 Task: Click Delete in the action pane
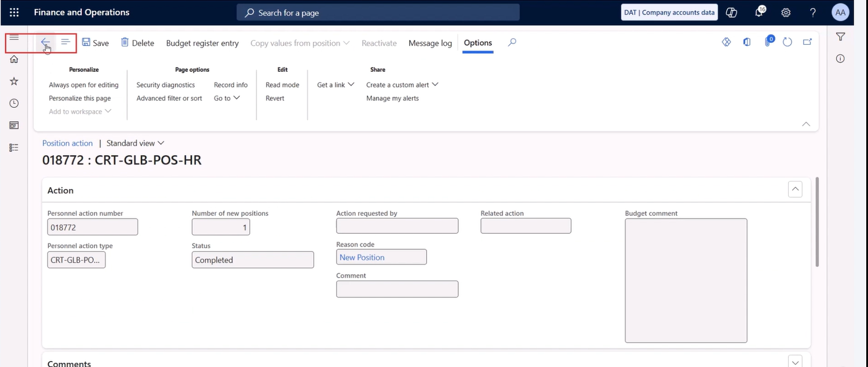pyautogui.click(x=137, y=43)
